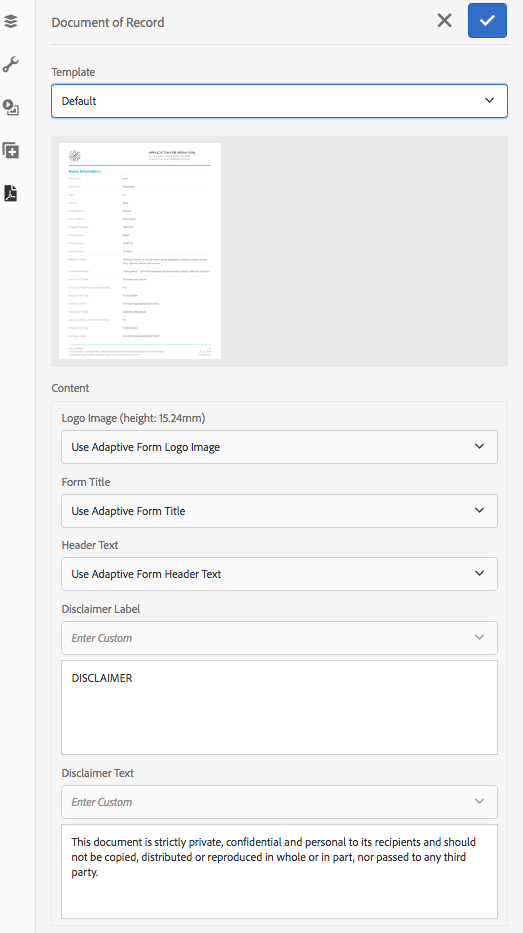523x933 pixels.
Task: Open the Logo Image dropdown
Action: point(279,447)
